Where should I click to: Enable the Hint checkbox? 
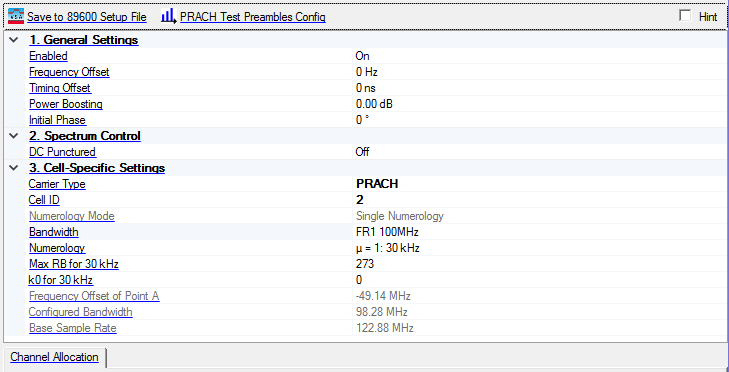685,16
